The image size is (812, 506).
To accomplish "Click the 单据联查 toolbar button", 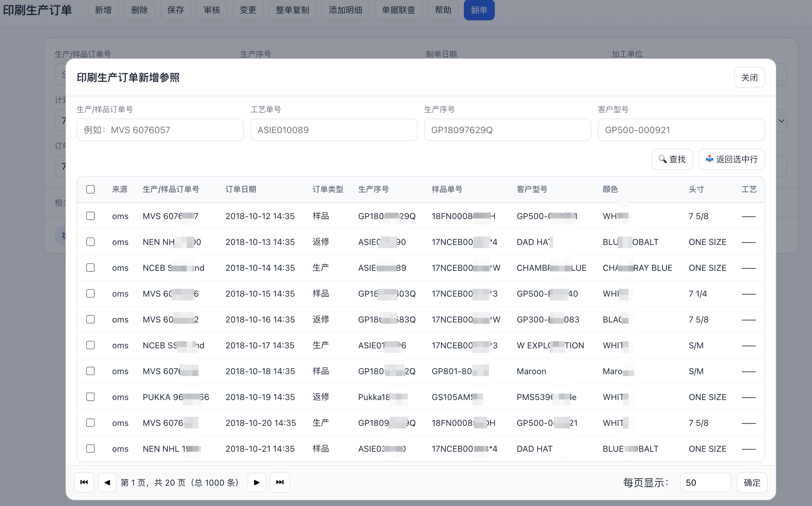I will click(x=398, y=10).
